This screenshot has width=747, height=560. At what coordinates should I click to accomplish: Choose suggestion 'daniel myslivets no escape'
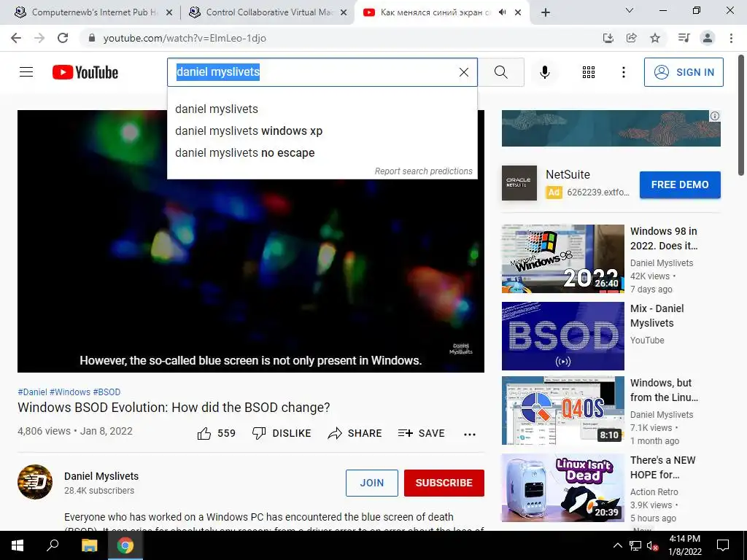322,153
